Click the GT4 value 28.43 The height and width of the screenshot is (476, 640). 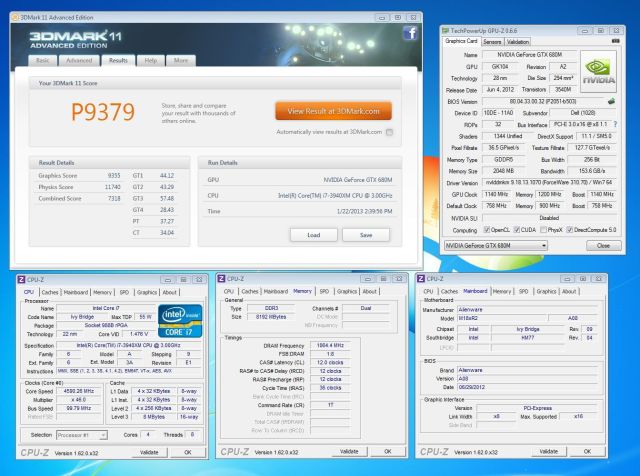coord(167,210)
